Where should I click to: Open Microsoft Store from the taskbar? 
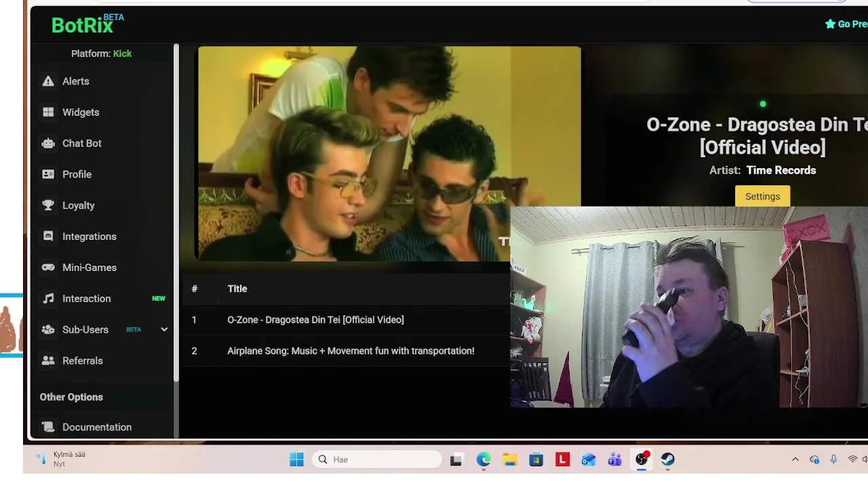coord(536,460)
